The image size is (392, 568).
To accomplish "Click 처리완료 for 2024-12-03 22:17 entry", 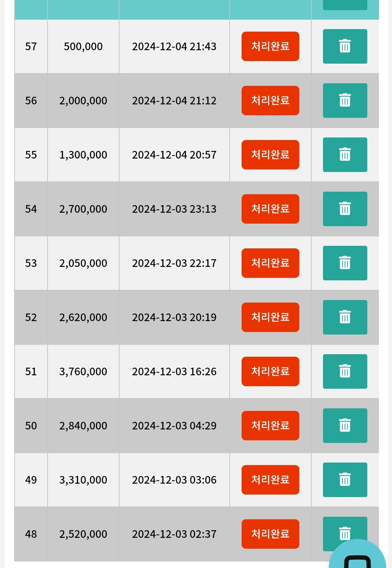I will point(270,263).
